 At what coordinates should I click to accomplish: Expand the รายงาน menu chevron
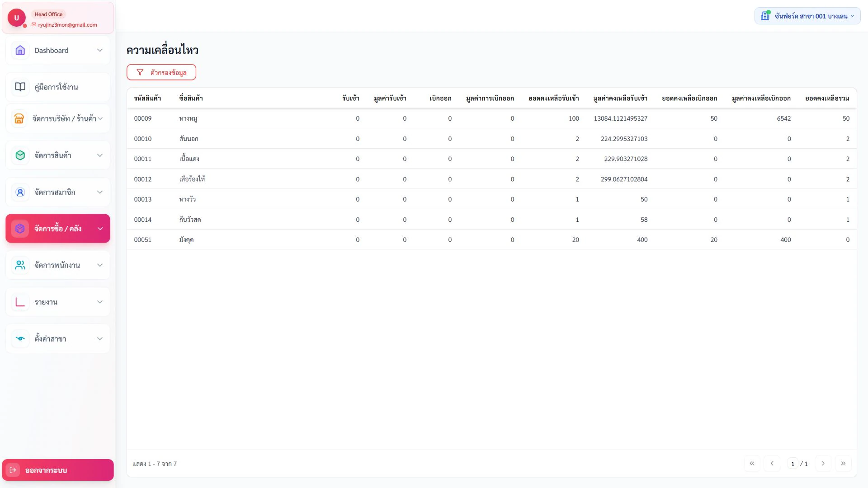pyautogui.click(x=100, y=302)
